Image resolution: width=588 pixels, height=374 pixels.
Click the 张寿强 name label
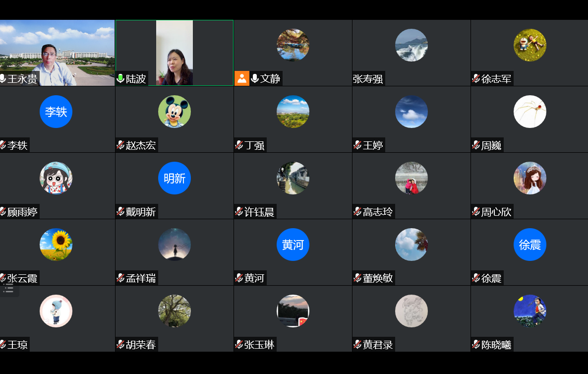click(x=368, y=79)
